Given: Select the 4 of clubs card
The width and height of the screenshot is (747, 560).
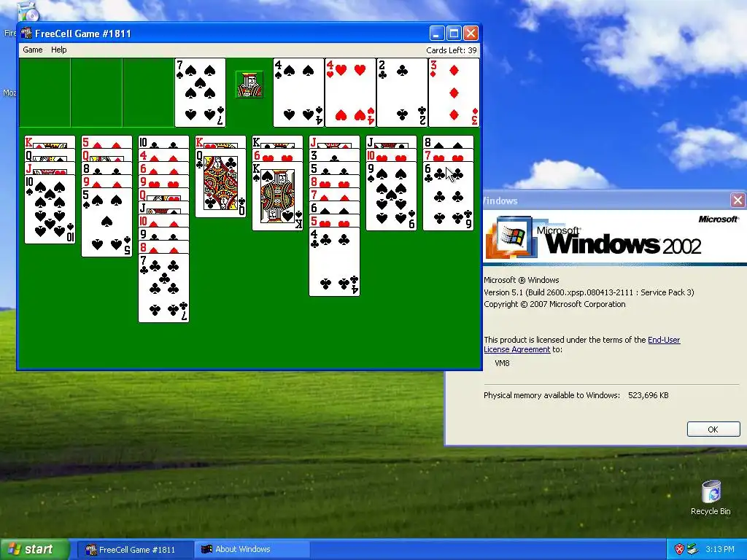Looking at the screenshot, I should tap(334, 262).
